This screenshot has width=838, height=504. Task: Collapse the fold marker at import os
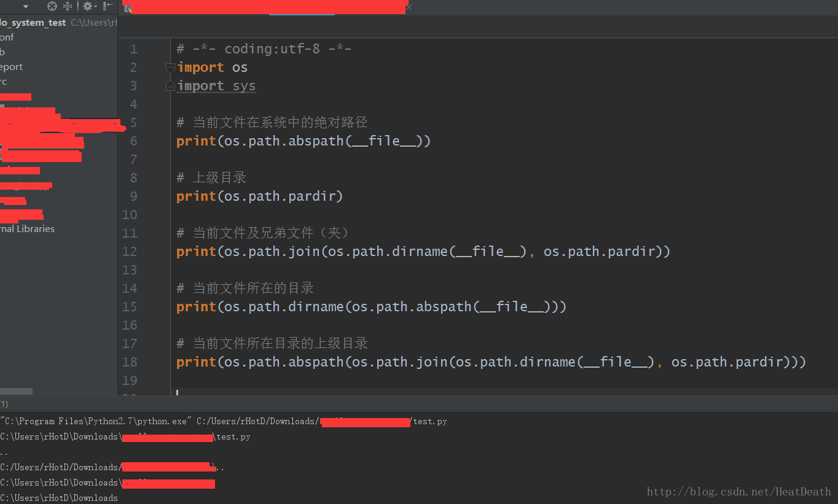(x=170, y=68)
